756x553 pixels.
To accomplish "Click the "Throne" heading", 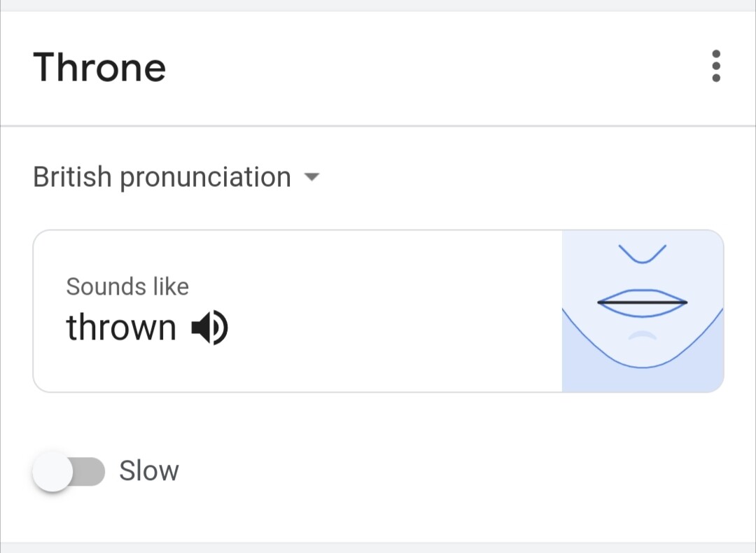I will point(99,67).
